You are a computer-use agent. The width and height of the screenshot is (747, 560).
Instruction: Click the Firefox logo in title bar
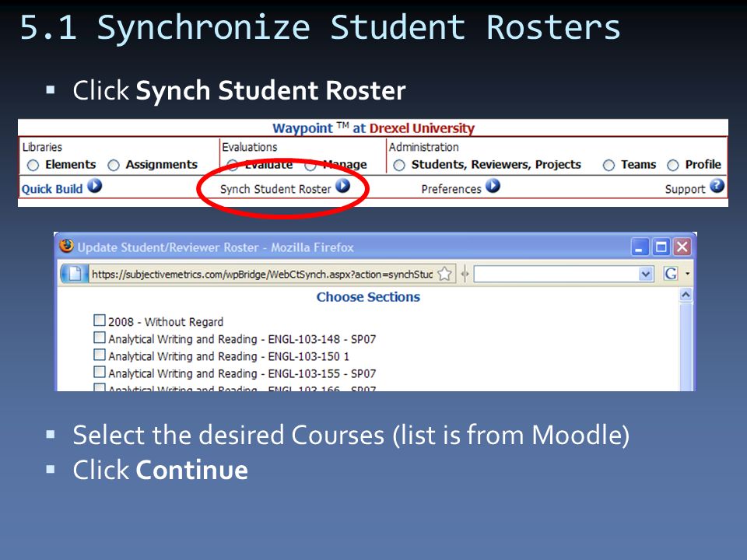coord(66,246)
